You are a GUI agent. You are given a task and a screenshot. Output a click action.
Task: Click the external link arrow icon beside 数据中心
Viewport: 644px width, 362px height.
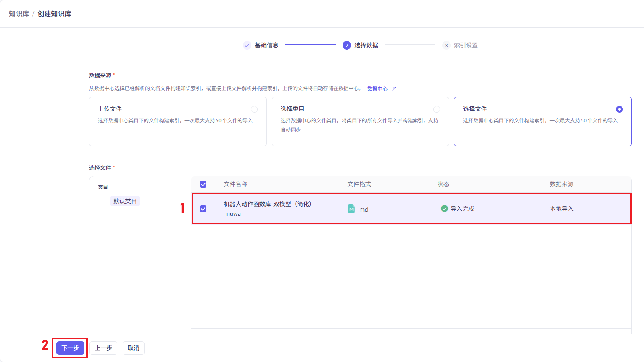[x=394, y=88]
